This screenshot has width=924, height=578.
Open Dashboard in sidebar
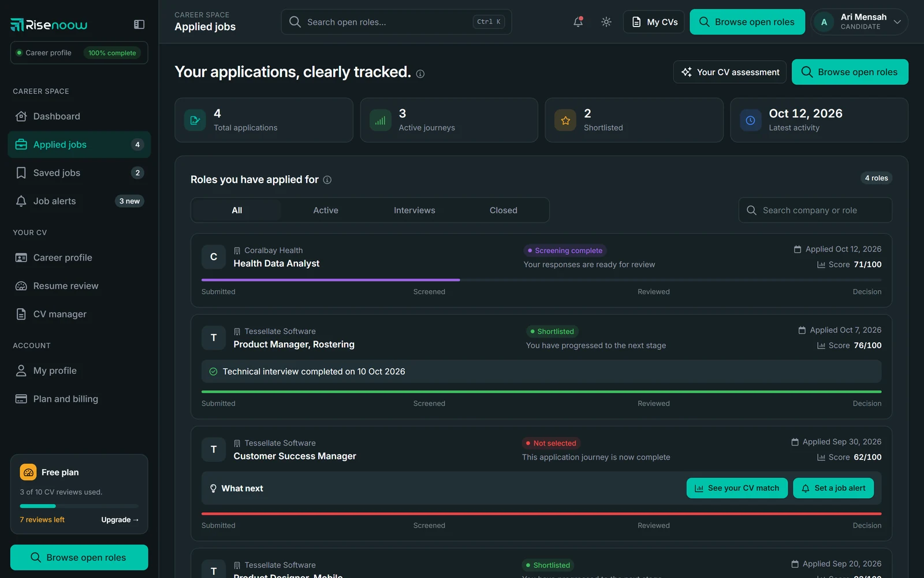(x=79, y=116)
